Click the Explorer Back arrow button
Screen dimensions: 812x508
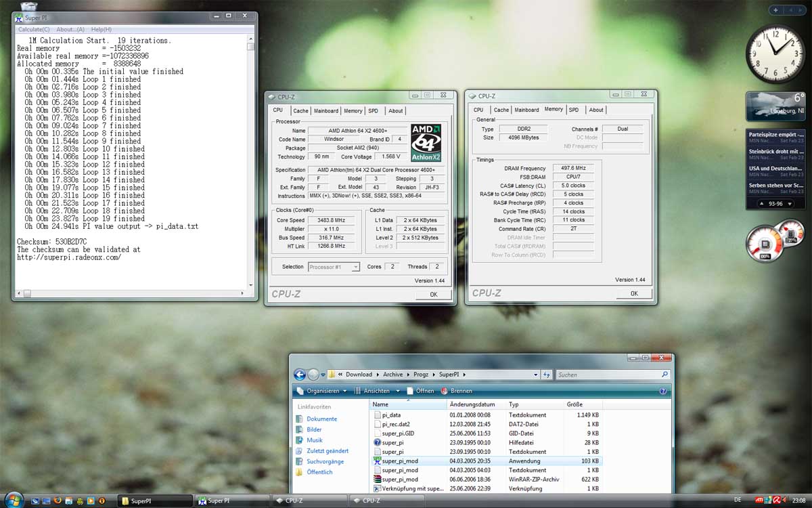(x=300, y=374)
